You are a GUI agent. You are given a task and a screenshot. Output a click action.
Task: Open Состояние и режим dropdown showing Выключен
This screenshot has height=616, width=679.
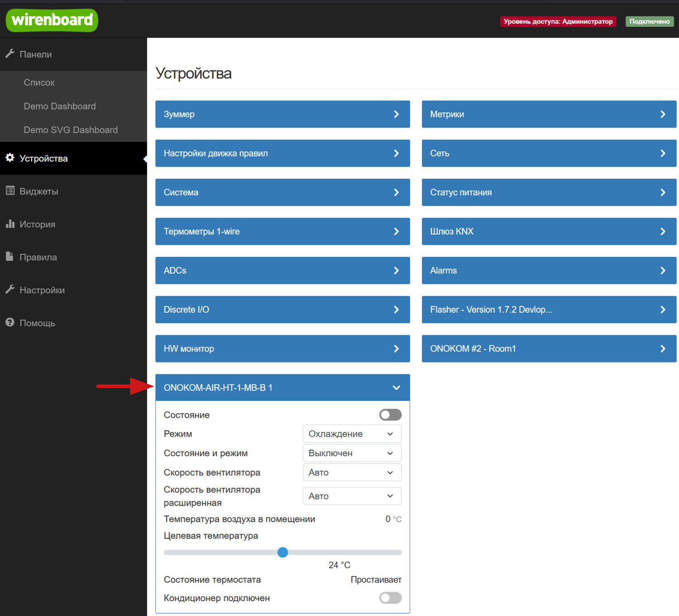point(352,453)
